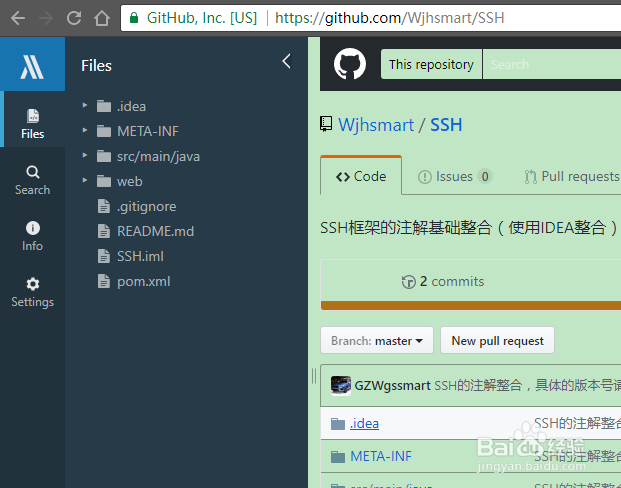The height and width of the screenshot is (488, 621).
Task: Click the META-INF folder icon in sidebar
Action: [104, 131]
